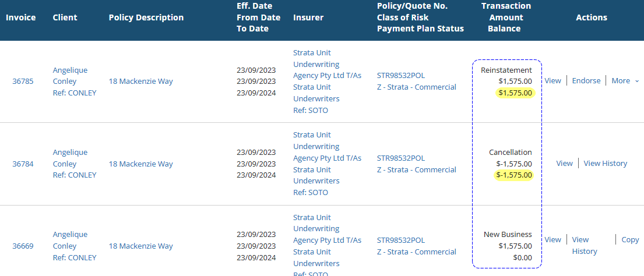Click the Invoice column header
Viewport: 644px width, 276px height.
(x=21, y=17)
